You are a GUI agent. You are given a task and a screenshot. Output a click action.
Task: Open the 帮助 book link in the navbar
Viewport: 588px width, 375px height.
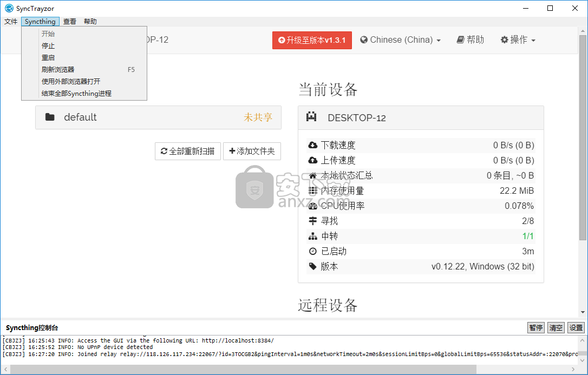(471, 40)
